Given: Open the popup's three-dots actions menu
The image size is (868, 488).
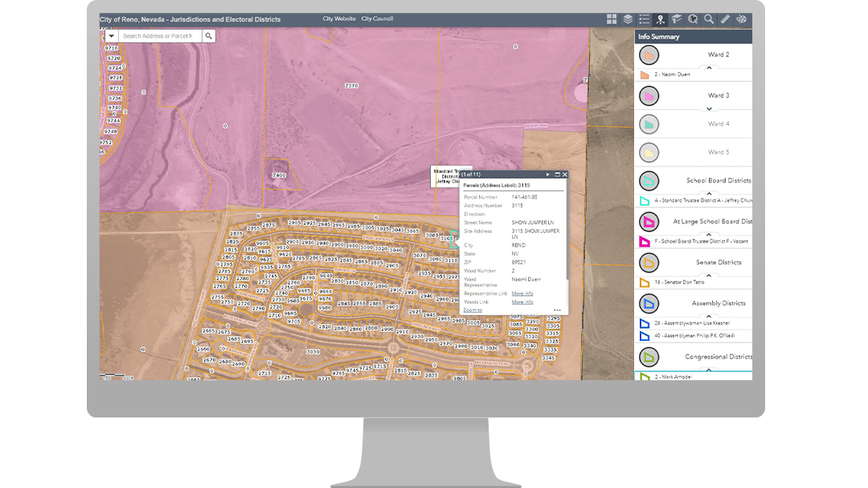Looking at the screenshot, I should pyautogui.click(x=557, y=310).
